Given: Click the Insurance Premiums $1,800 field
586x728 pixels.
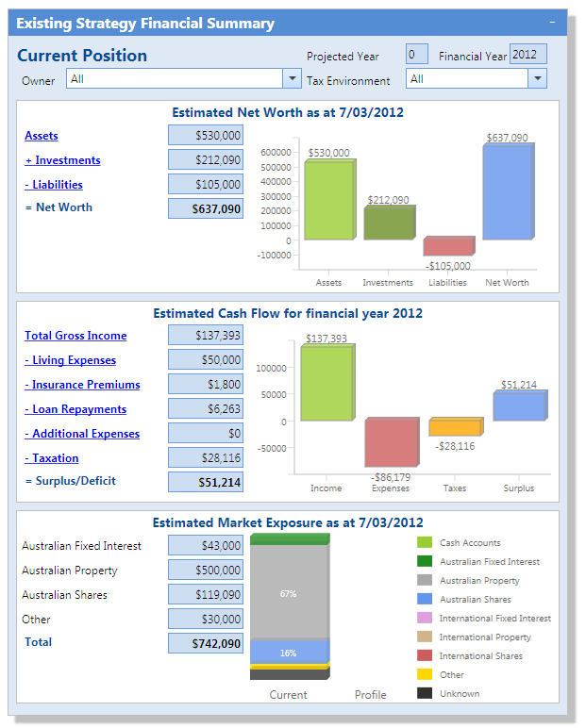Looking at the screenshot, I should click(x=206, y=384).
